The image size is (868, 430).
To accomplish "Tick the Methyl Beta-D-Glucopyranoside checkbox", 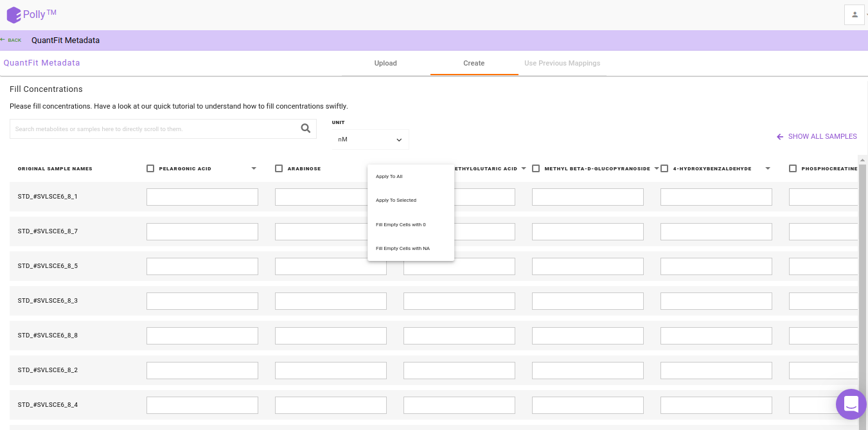I will point(536,168).
